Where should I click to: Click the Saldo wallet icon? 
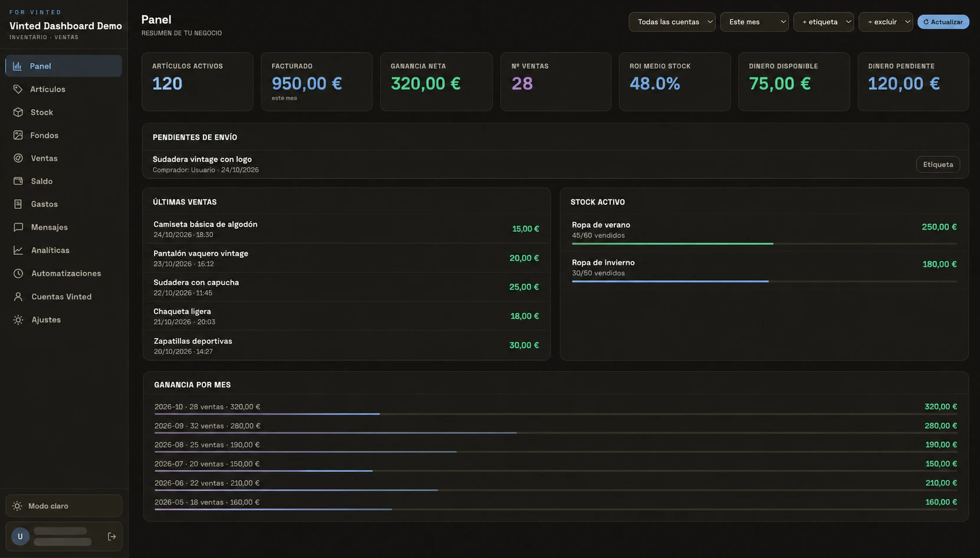point(18,181)
